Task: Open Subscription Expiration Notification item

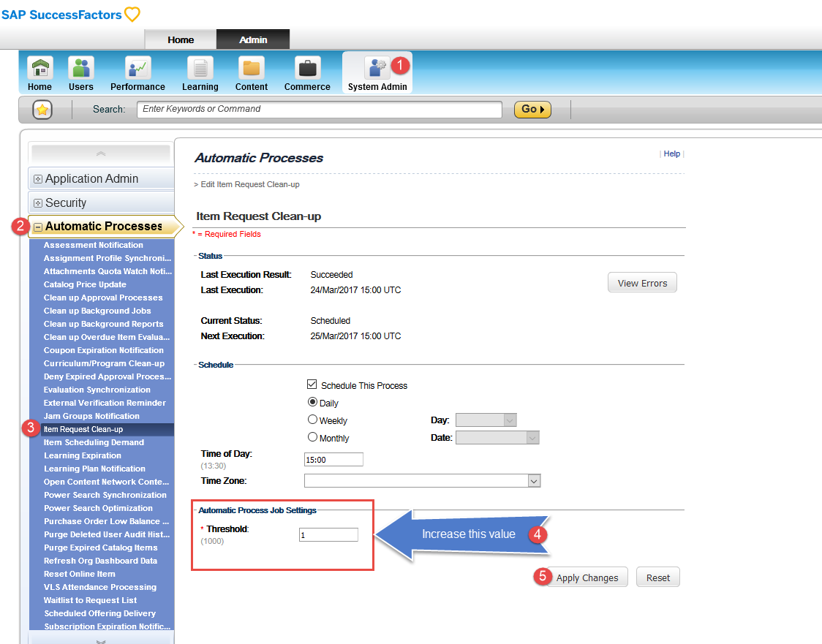Action: (108, 626)
